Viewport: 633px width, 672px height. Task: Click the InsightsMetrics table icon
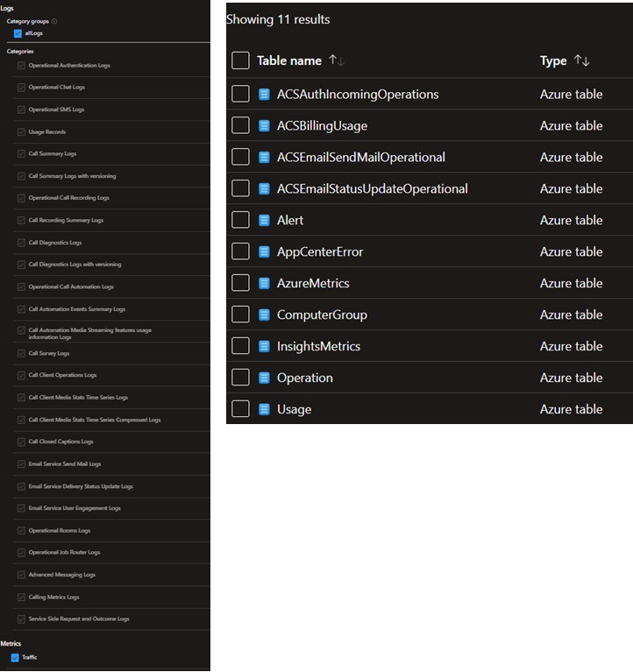(264, 346)
